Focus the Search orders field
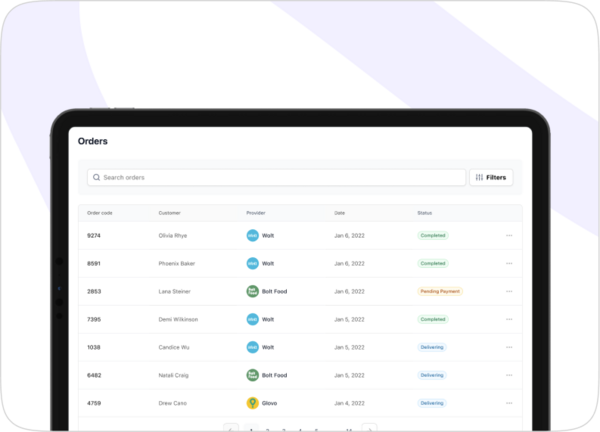This screenshot has width=600, height=432. click(280, 177)
